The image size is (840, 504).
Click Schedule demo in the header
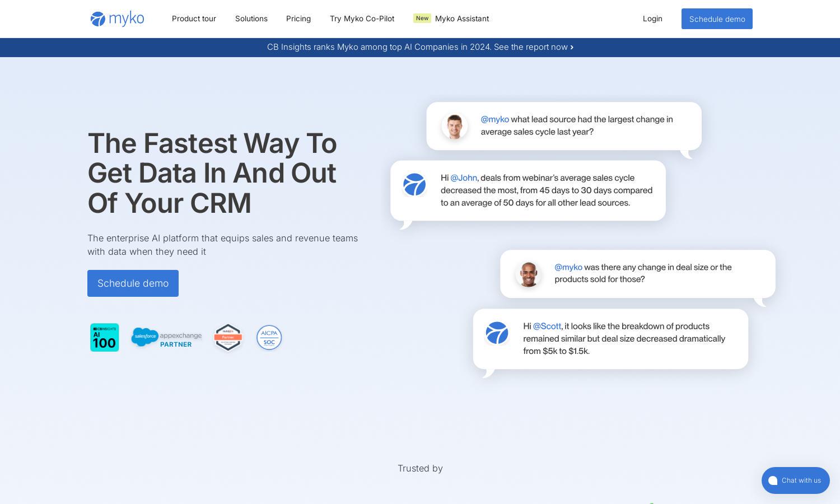coord(717,19)
